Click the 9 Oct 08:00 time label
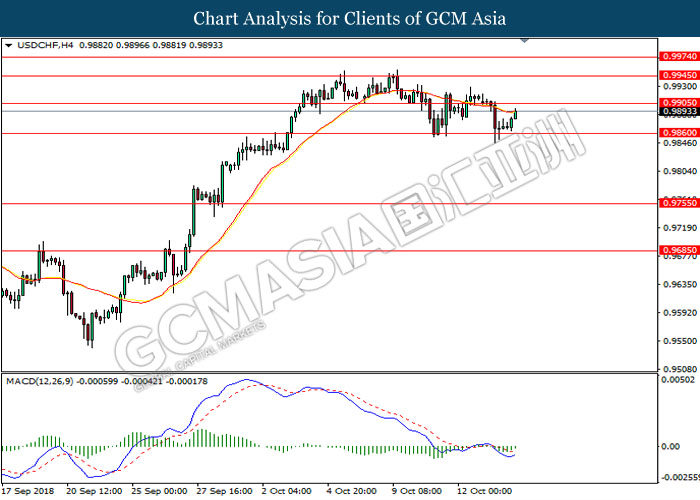 [x=417, y=491]
